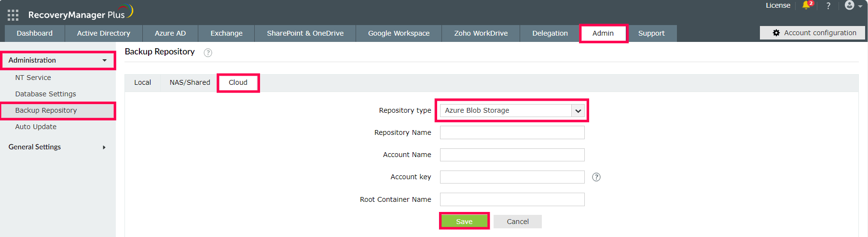Expand the General Settings section

(58, 147)
